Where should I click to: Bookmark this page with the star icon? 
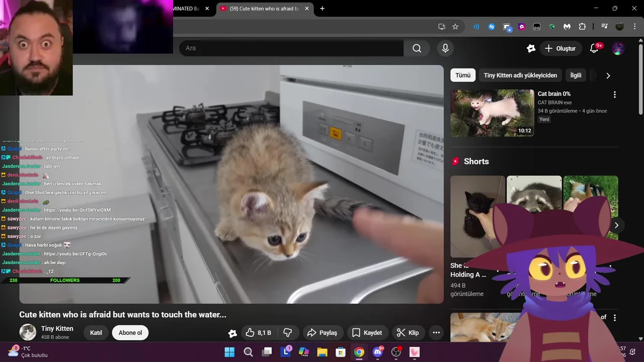click(x=455, y=27)
